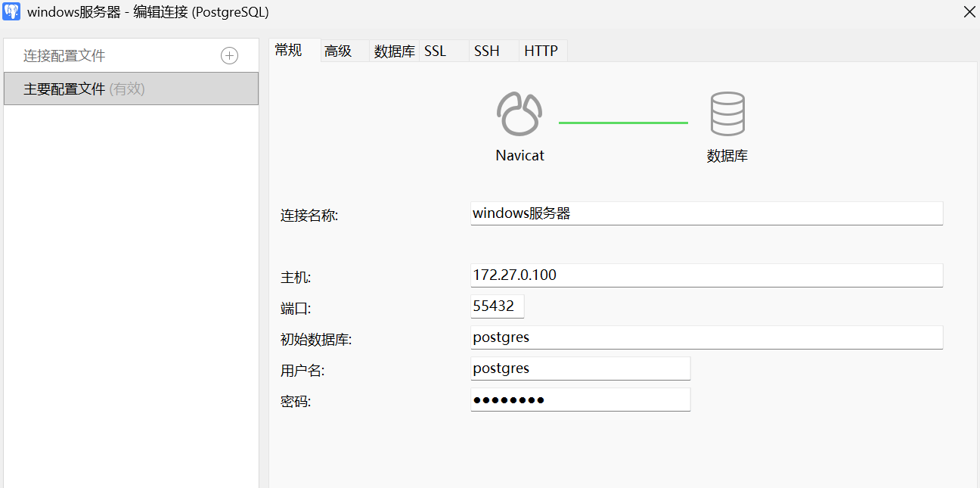Click the 数据库 label under cylinder icon
The width and height of the screenshot is (980, 488).
(727, 156)
